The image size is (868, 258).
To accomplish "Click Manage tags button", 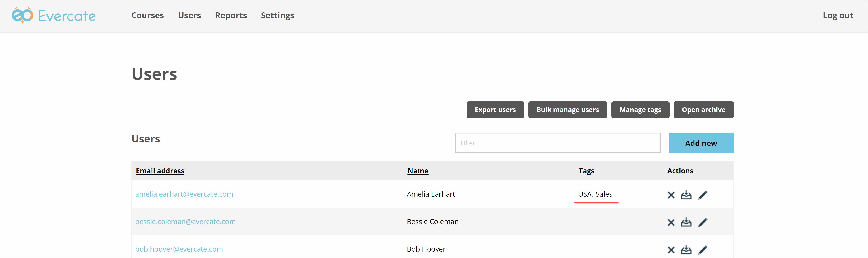I will click(640, 110).
